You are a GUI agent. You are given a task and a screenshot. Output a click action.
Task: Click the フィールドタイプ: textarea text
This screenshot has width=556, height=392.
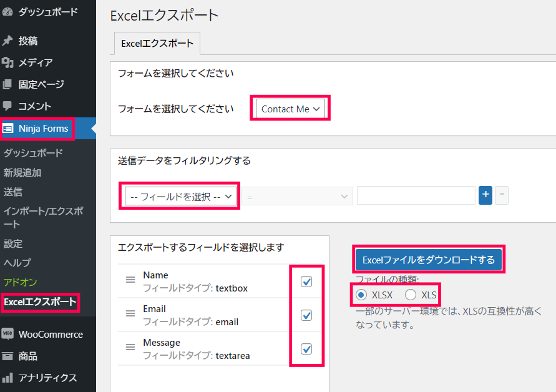click(x=197, y=355)
